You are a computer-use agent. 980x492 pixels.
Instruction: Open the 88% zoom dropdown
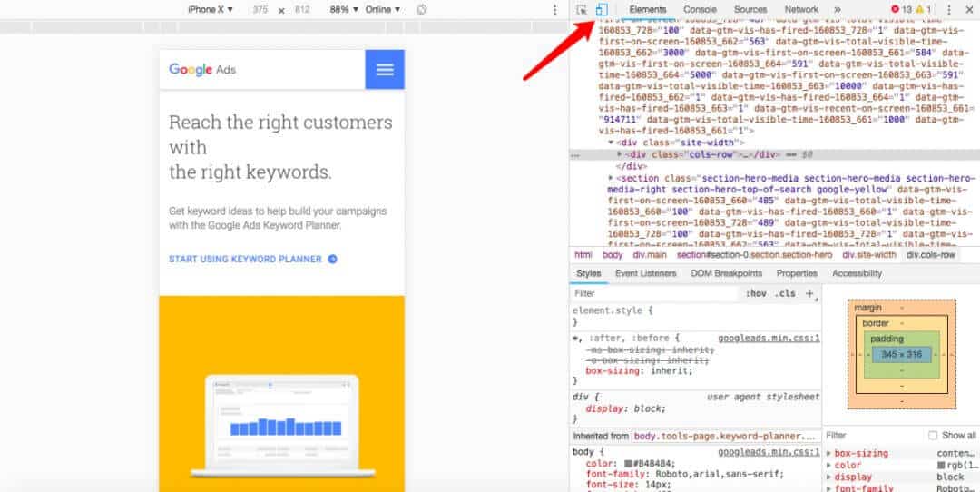(345, 9)
